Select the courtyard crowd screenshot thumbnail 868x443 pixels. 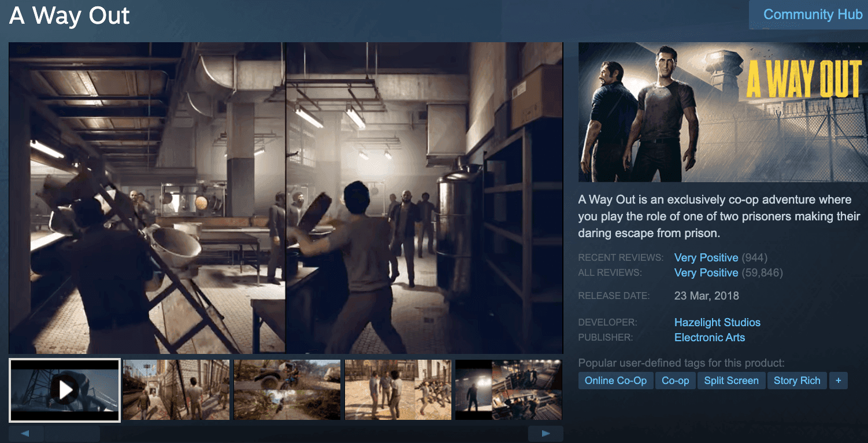[x=398, y=389]
